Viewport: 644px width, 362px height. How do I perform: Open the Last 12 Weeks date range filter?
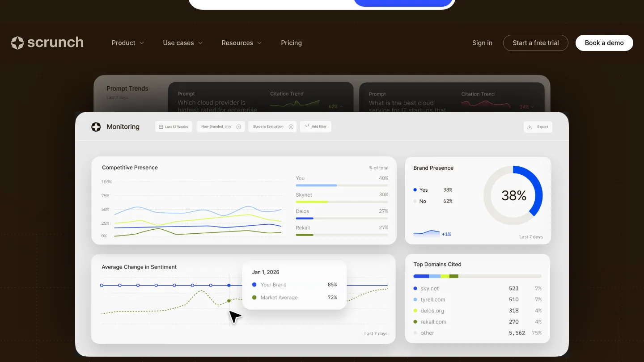point(174,127)
